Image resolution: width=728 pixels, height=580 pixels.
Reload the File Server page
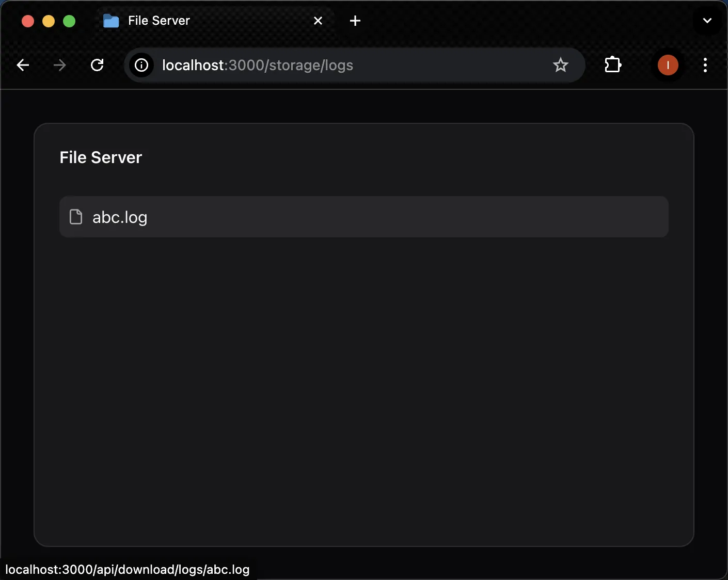click(x=97, y=65)
